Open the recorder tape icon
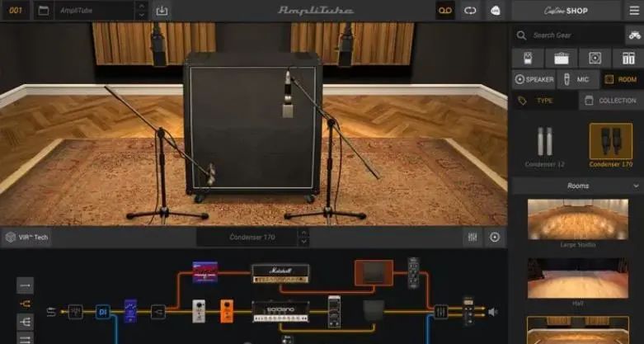This screenshot has height=344, width=644. 445,11
